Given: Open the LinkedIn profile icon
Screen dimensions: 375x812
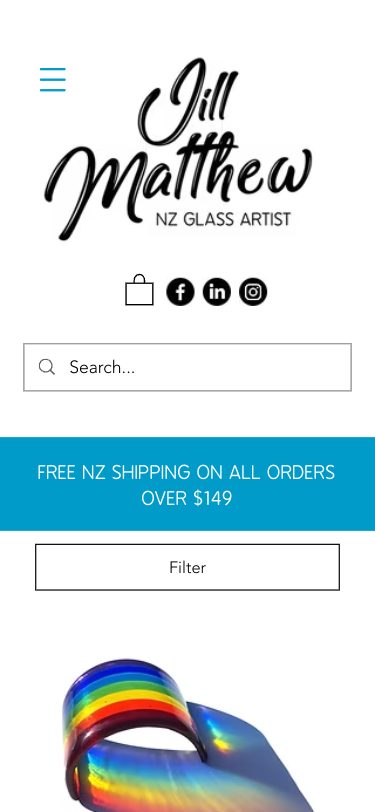Looking at the screenshot, I should click(x=217, y=292).
